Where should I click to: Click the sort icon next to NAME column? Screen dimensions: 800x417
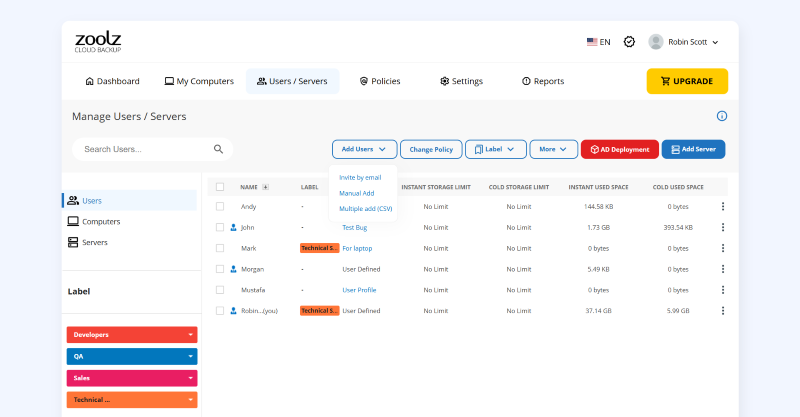coord(265,187)
